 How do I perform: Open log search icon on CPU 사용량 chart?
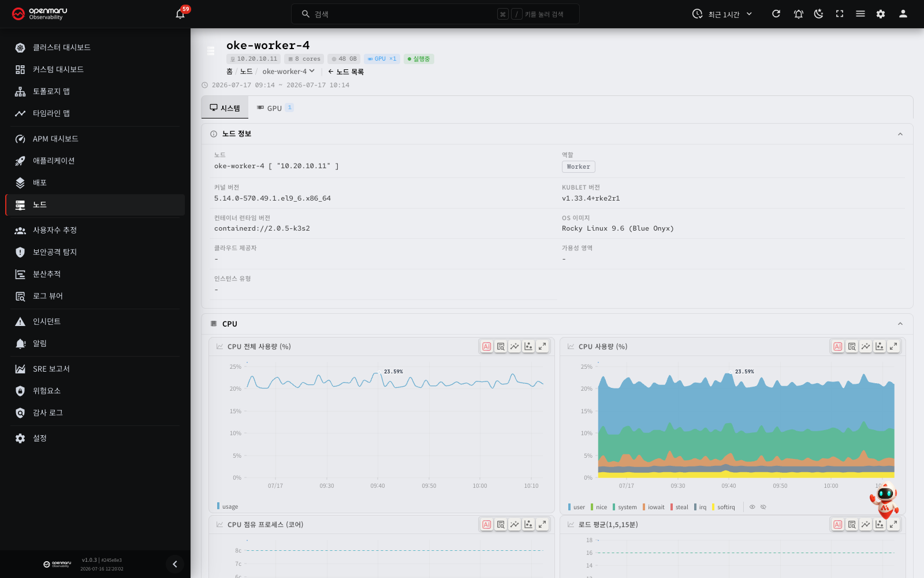point(852,346)
